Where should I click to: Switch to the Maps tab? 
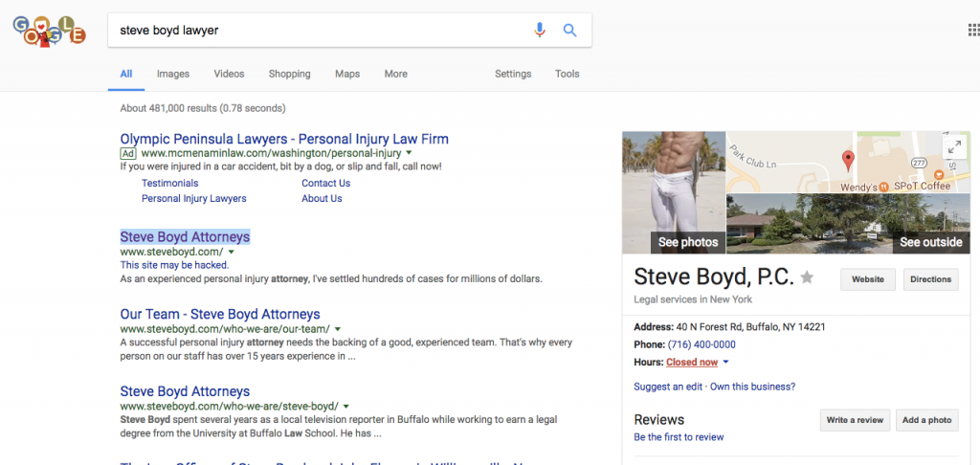pyautogui.click(x=347, y=74)
